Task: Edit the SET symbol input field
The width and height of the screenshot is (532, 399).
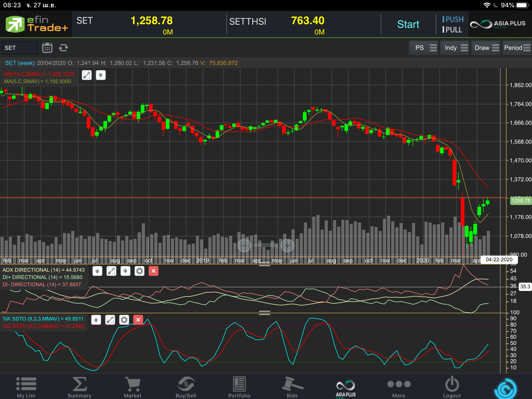Action: (20, 48)
